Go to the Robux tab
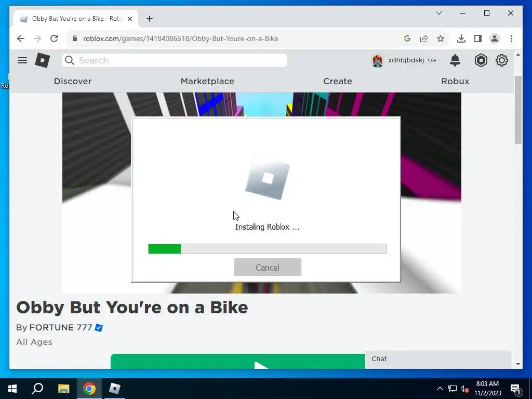532x399 pixels. pos(455,82)
